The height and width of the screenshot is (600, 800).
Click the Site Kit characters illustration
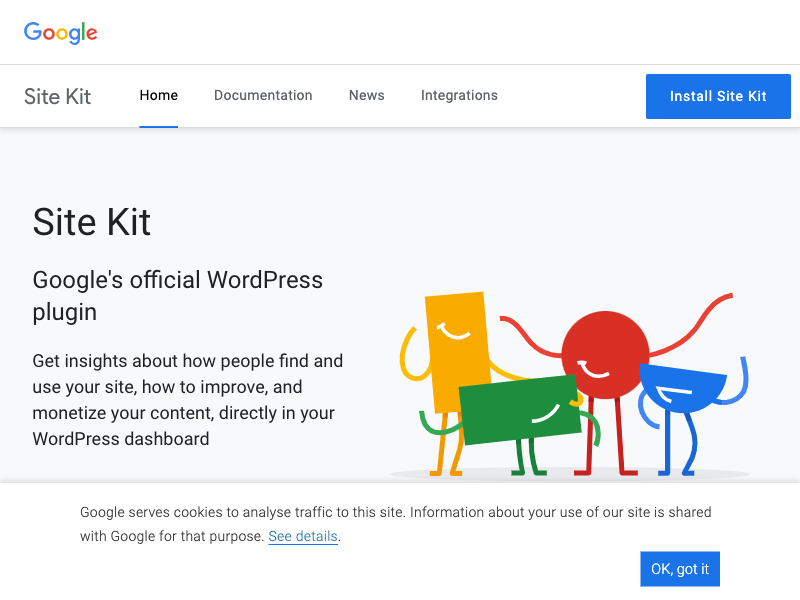click(x=571, y=384)
